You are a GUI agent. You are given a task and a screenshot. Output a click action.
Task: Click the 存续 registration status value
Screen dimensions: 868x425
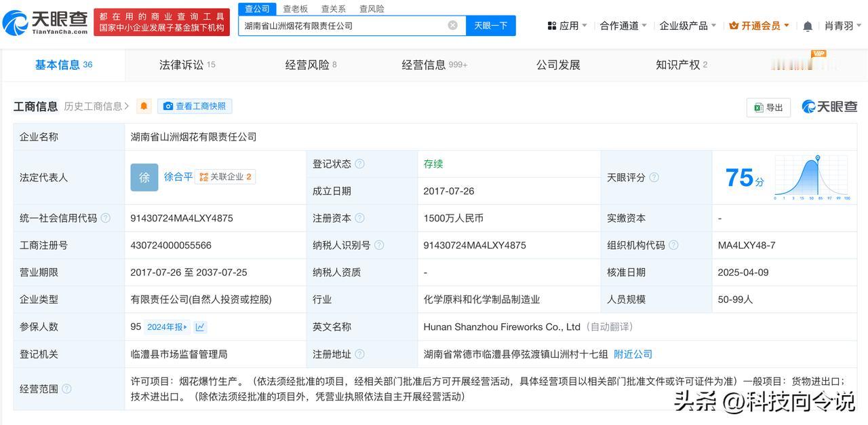(433, 164)
